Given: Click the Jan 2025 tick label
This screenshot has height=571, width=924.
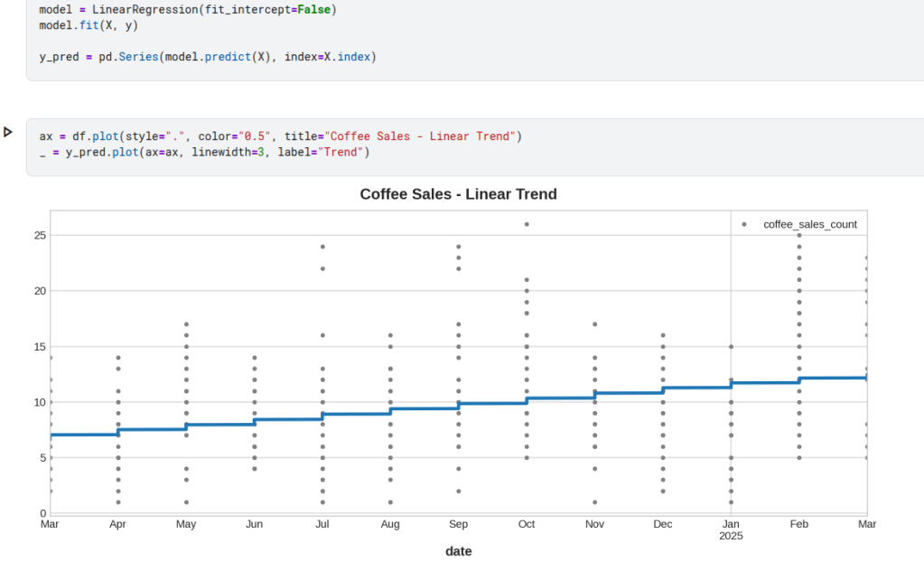Looking at the screenshot, I should coord(730,529).
